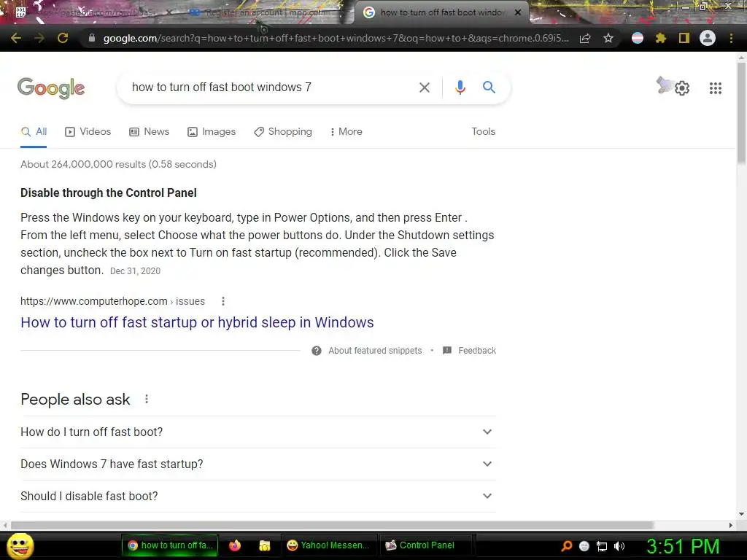Share this page icon in address bar

click(585, 38)
